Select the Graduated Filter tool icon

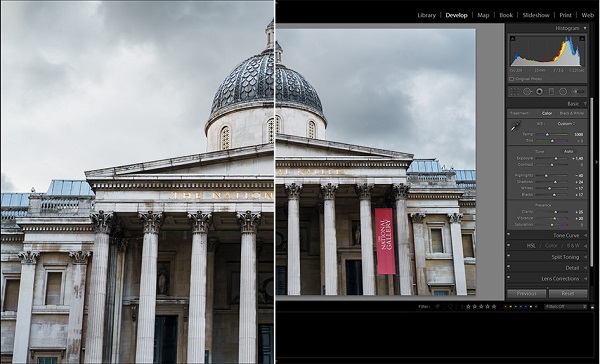click(551, 91)
